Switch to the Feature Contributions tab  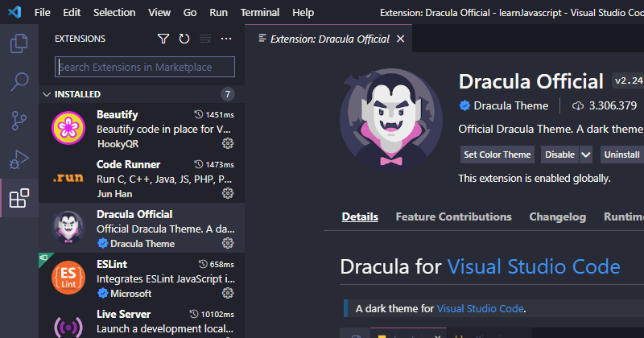[453, 216]
